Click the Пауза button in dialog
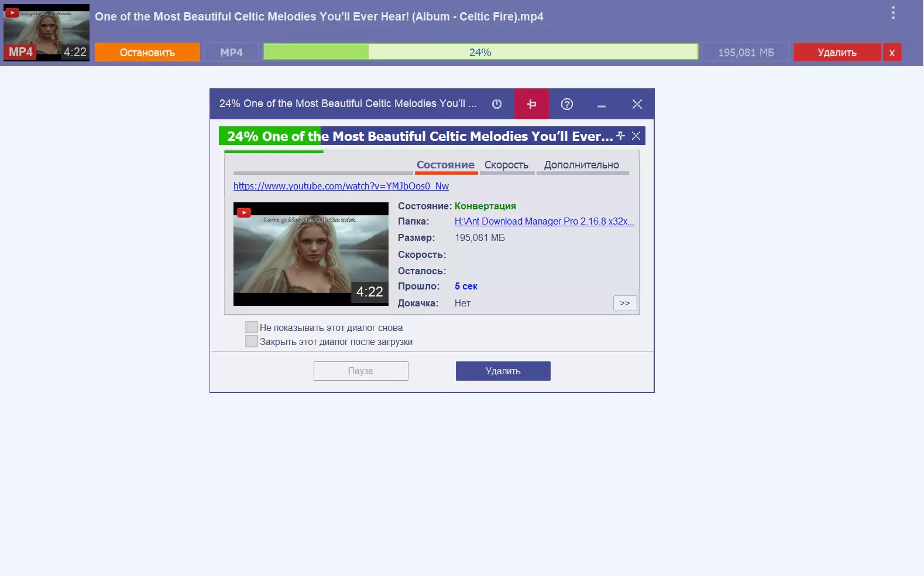 [361, 371]
